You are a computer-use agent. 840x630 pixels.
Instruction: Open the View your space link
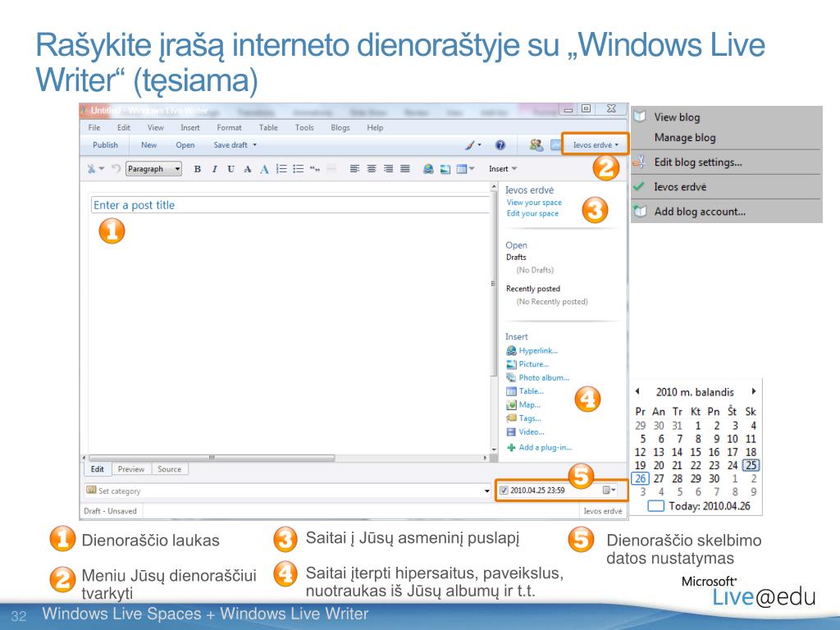click(534, 203)
